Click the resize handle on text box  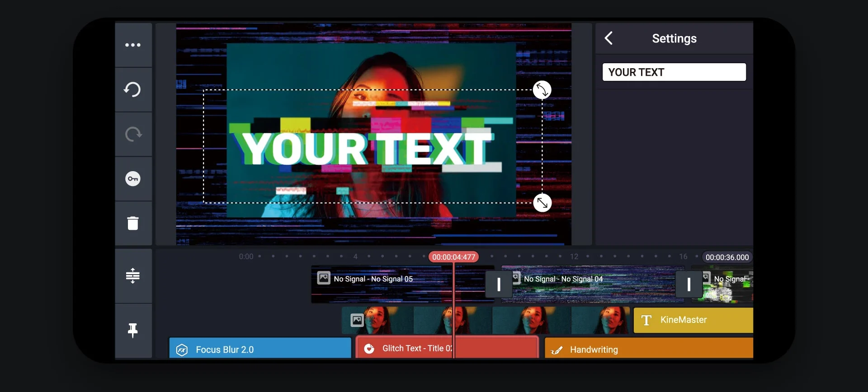coord(542,203)
